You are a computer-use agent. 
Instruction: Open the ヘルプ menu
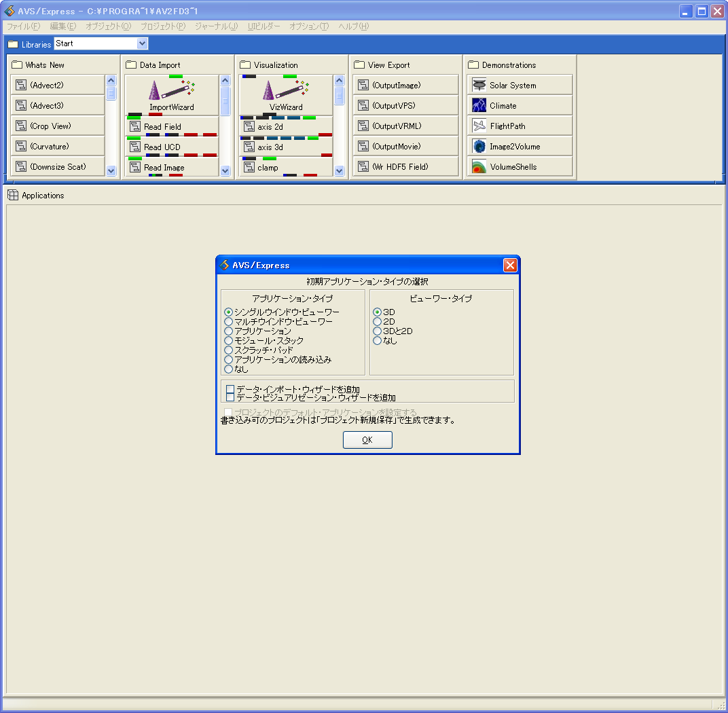[x=354, y=26]
